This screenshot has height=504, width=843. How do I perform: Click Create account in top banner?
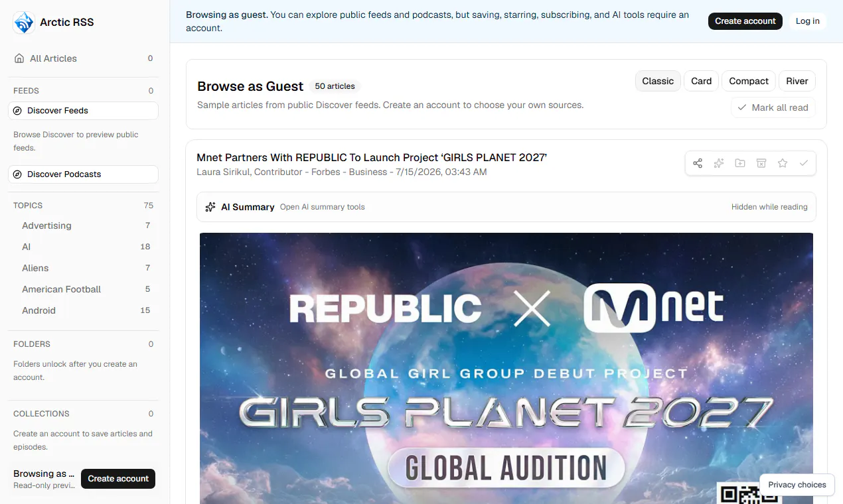745,21
